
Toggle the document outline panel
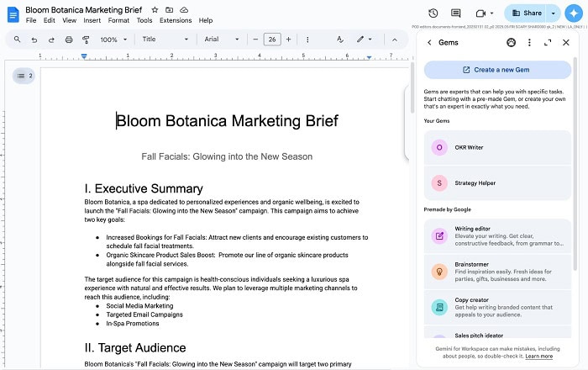tap(24, 76)
